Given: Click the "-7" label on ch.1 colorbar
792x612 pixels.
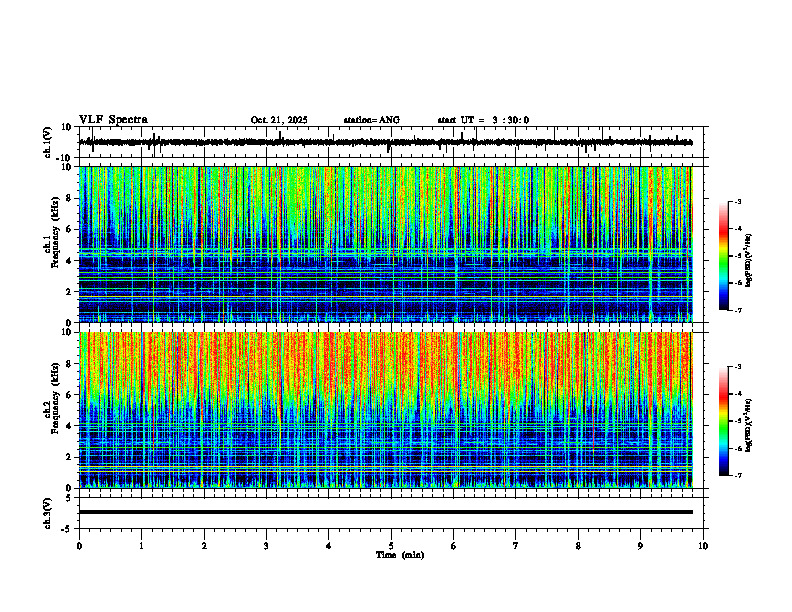Looking at the screenshot, I should [737, 310].
